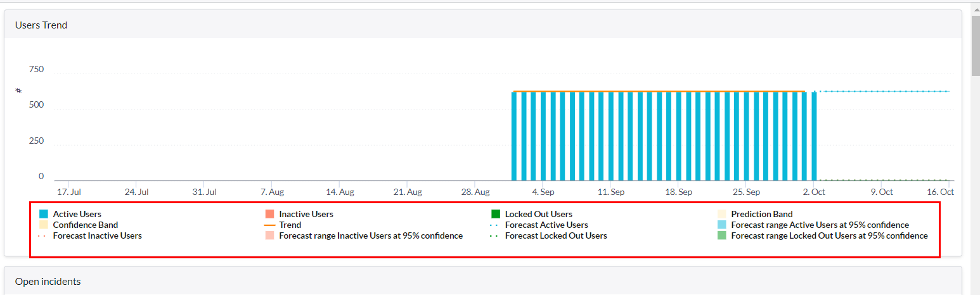Click the Forecast Locked Out Users label
This screenshot has height=295, width=980.
[556, 235]
